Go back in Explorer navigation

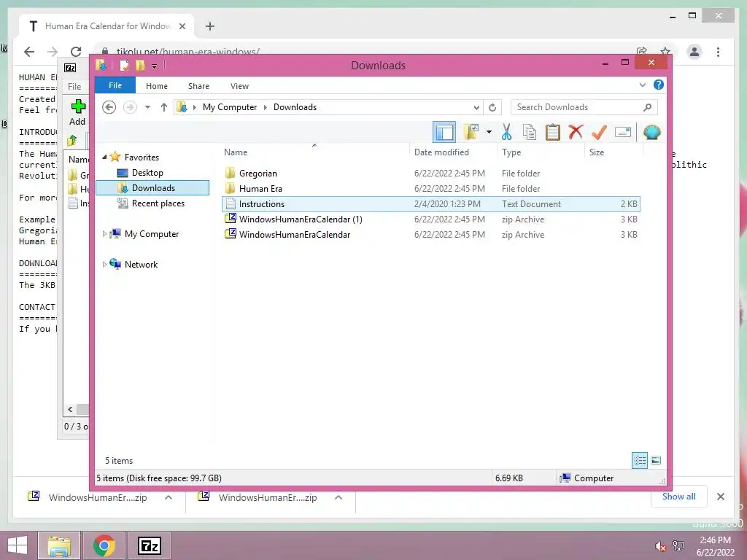click(109, 107)
